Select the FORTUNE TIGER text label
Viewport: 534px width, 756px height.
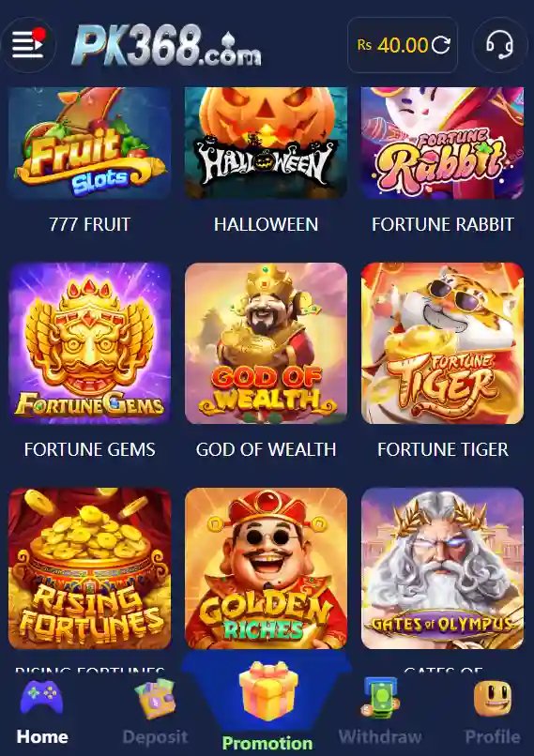pos(443,449)
